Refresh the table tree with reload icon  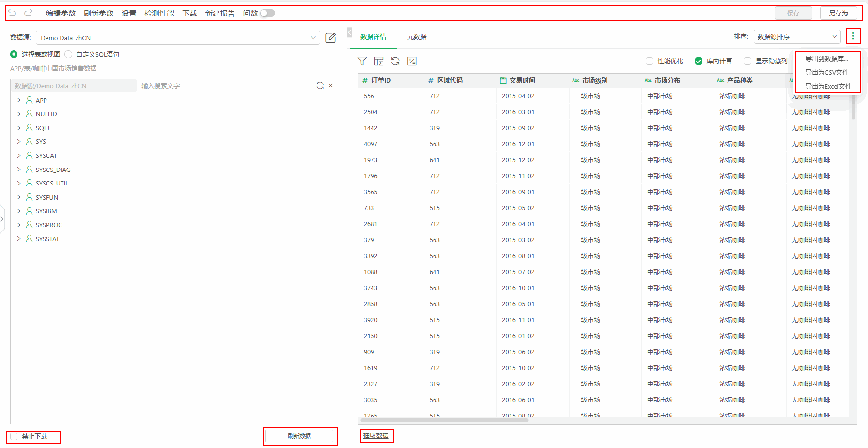coord(320,85)
